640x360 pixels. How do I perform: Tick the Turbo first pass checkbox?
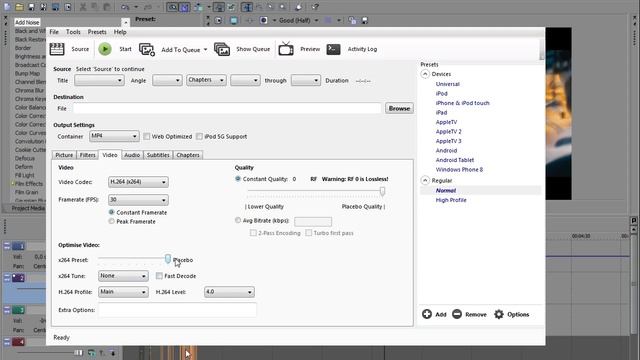pos(309,233)
